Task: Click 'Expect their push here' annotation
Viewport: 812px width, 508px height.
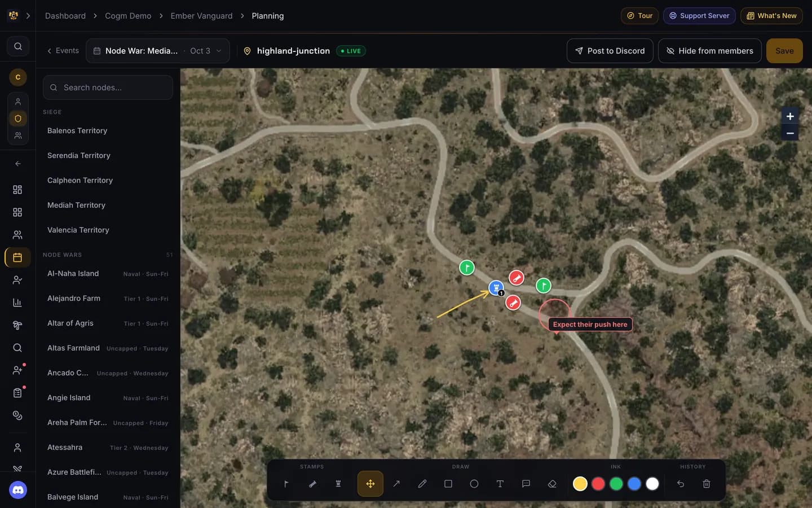Action: click(590, 325)
